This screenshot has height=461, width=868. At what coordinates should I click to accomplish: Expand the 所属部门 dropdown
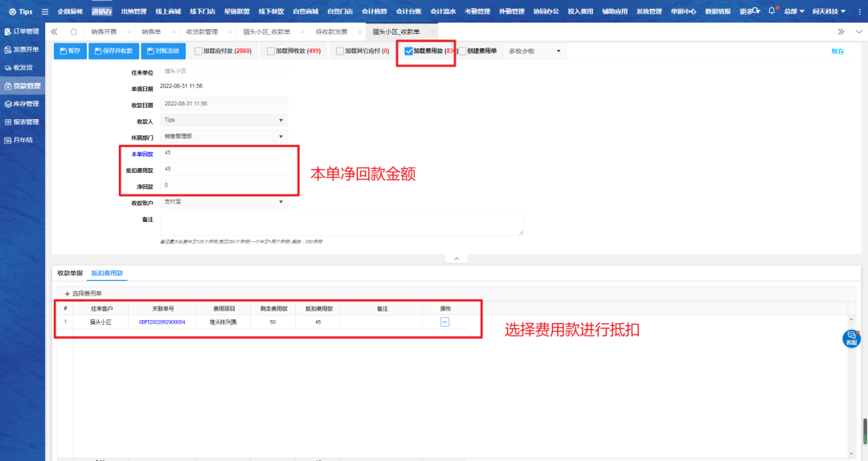pos(223,137)
